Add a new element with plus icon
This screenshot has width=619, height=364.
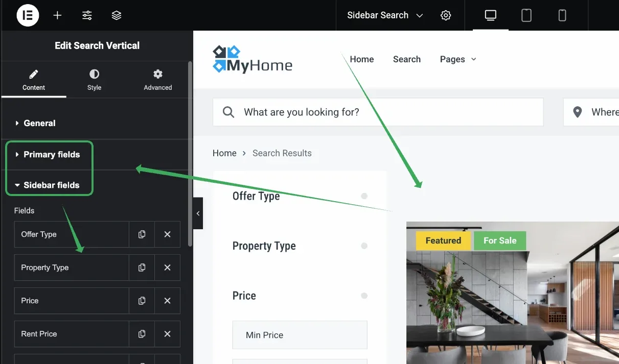tap(57, 15)
